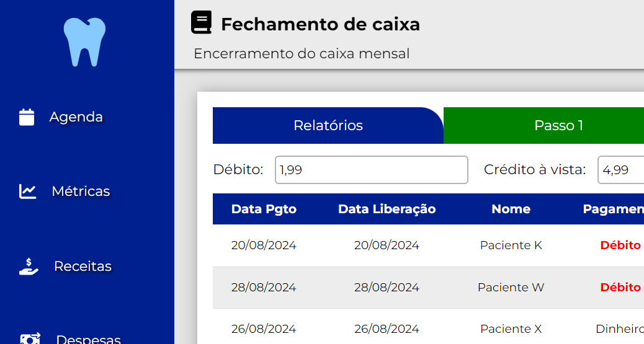Click the Data Liberação column header
Screen dimensions: 644x344
[387, 209]
